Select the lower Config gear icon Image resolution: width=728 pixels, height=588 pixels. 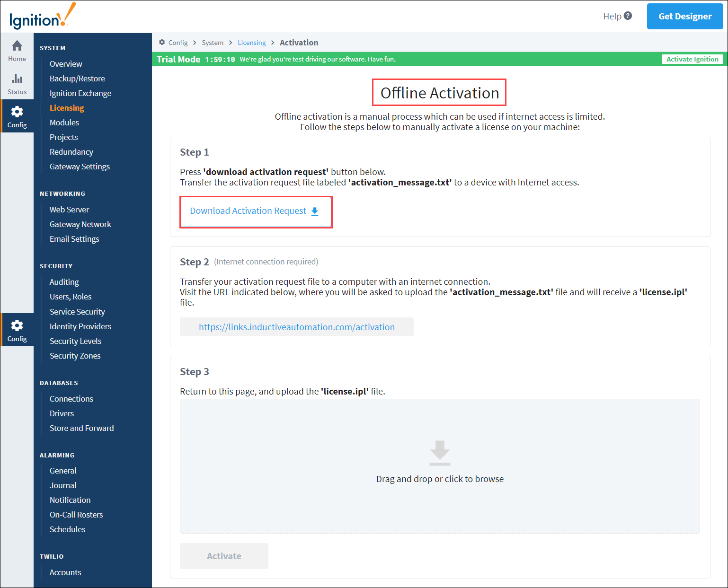pyautogui.click(x=17, y=325)
